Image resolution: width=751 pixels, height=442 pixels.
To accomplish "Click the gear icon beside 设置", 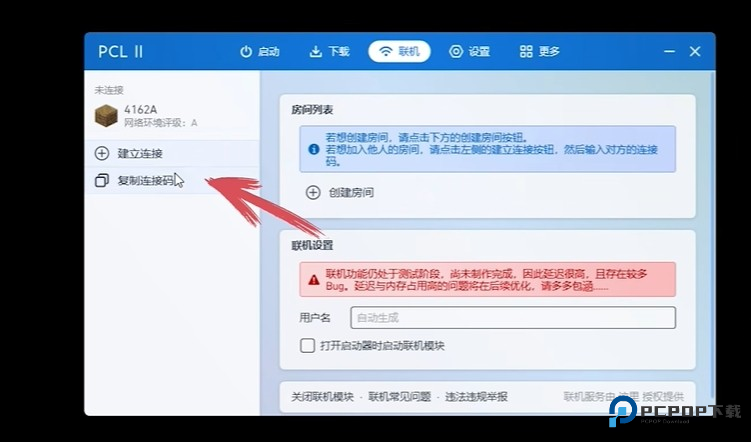I will 456,52.
